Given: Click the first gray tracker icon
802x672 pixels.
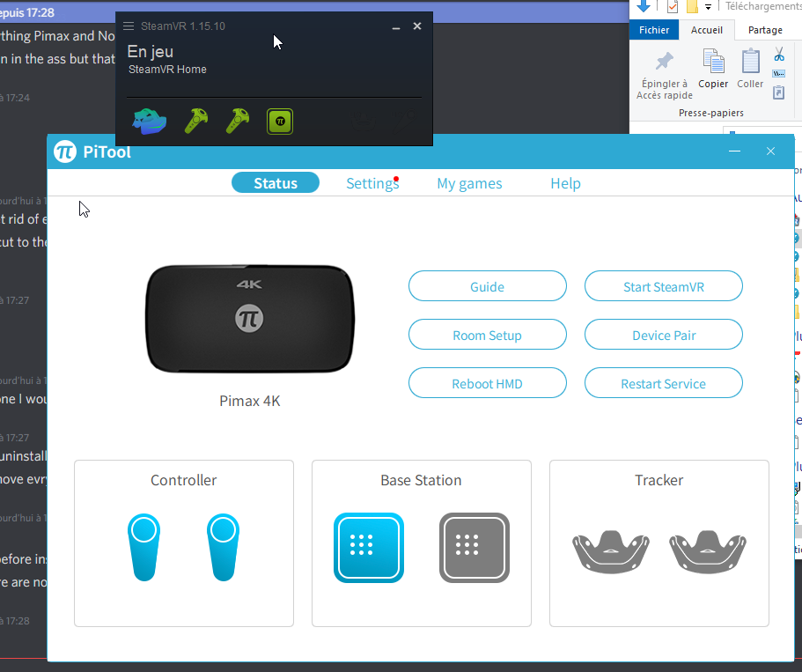Looking at the screenshot, I should 611,551.
